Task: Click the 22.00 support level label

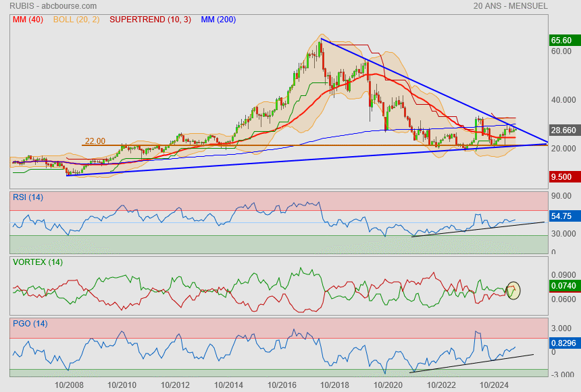Action: (95, 141)
